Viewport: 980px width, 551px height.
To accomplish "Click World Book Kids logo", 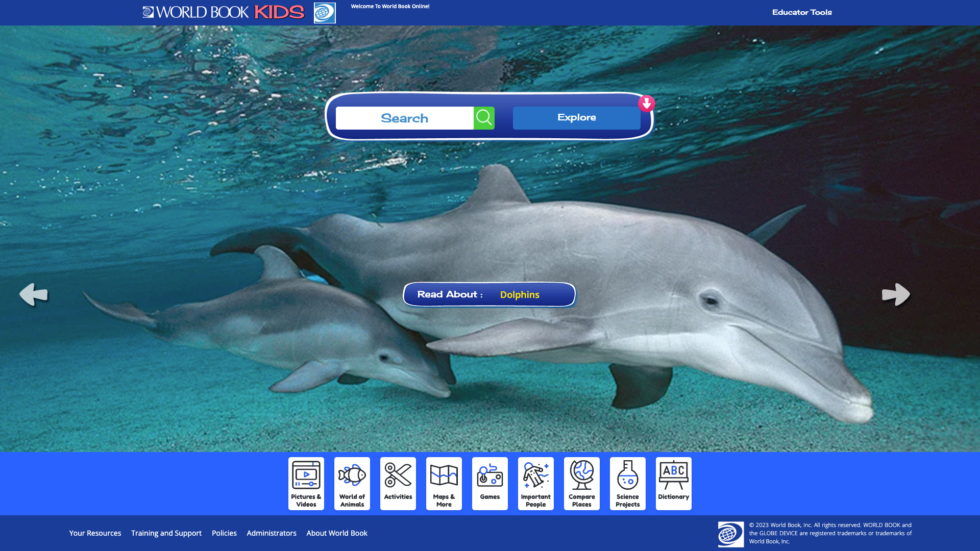I will 224,12.
